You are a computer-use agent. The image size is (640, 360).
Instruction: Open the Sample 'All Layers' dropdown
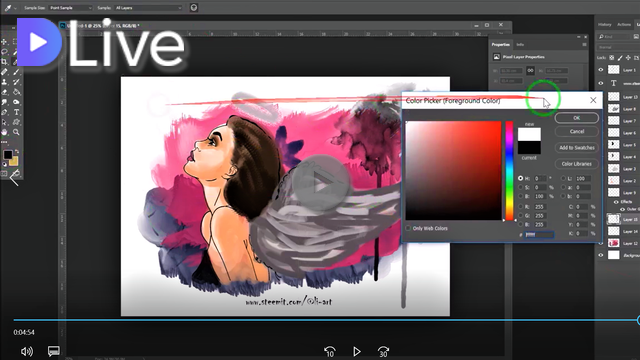tap(148, 8)
